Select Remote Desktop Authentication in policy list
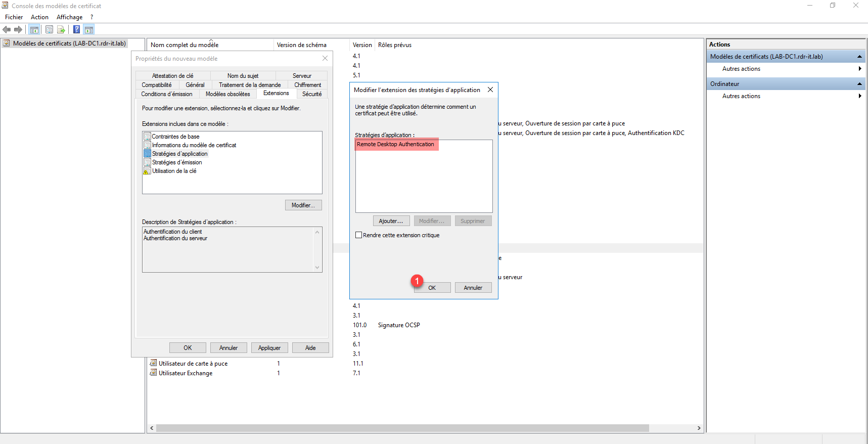868x444 pixels. [x=395, y=145]
